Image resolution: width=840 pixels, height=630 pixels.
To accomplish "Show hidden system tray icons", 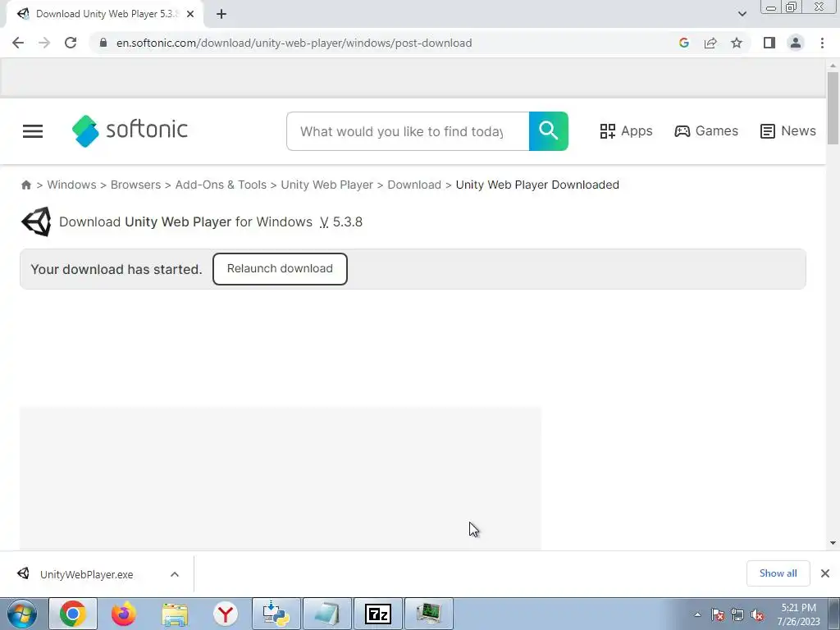I will coord(697,614).
